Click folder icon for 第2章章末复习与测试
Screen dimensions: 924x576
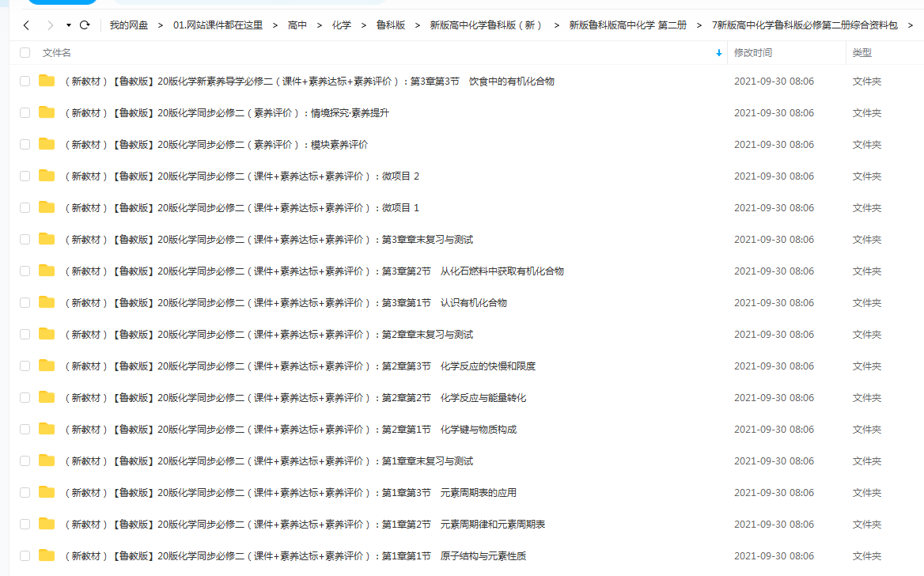point(47,334)
